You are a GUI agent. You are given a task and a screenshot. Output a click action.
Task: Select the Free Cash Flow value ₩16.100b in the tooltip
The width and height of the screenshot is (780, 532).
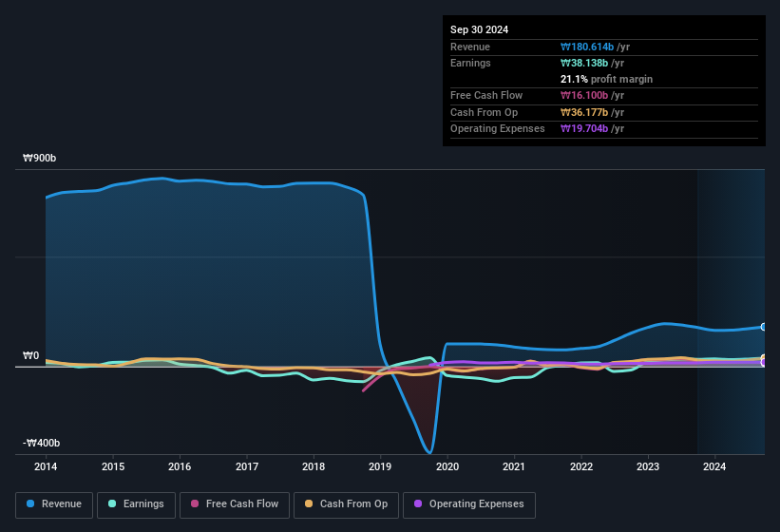[589, 96]
